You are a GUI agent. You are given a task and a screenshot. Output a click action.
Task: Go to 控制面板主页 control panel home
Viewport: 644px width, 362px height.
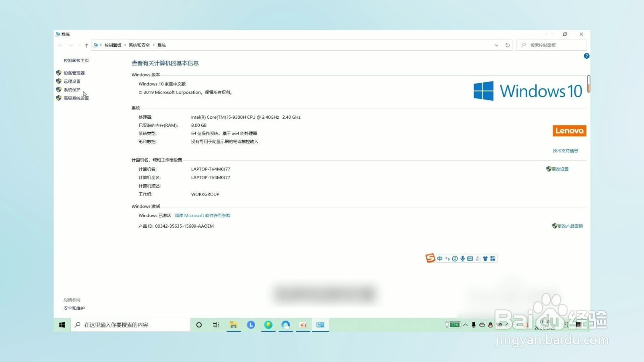76,60
